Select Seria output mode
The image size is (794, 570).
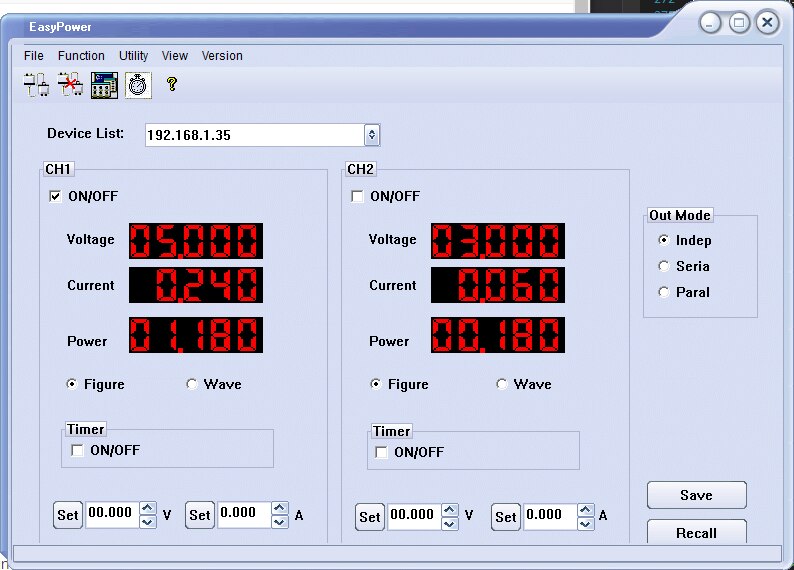(x=663, y=266)
